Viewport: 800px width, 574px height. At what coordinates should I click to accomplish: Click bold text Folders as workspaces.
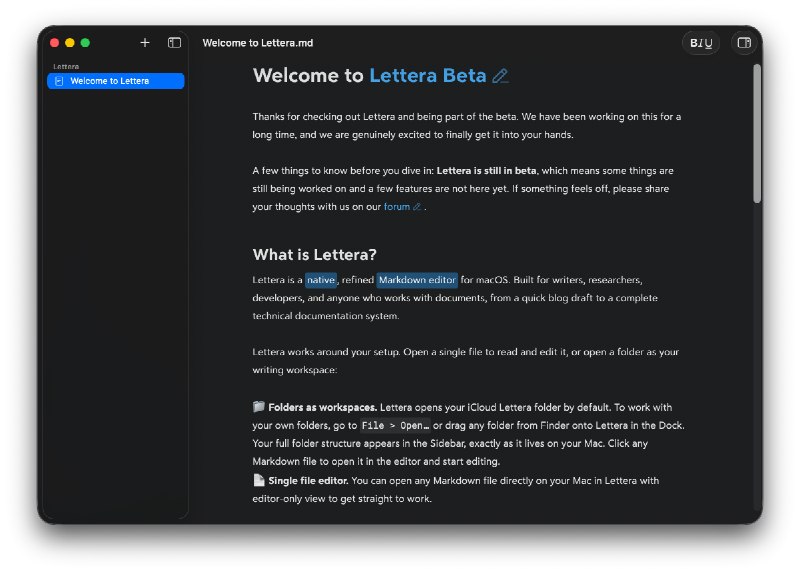pos(322,408)
